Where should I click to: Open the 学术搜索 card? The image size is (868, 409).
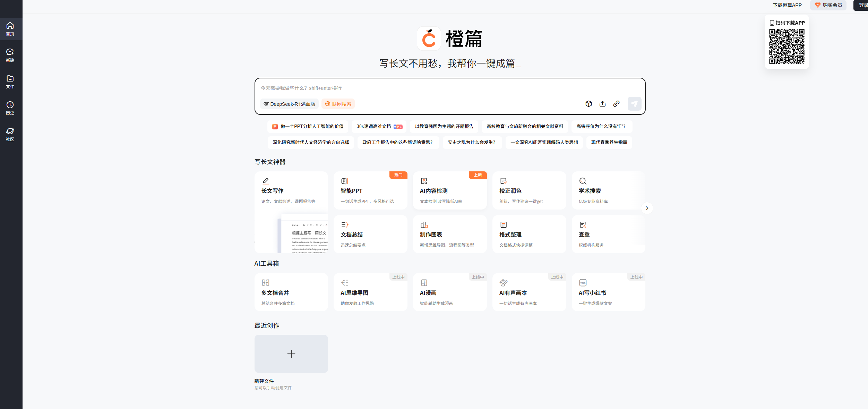tap(609, 190)
